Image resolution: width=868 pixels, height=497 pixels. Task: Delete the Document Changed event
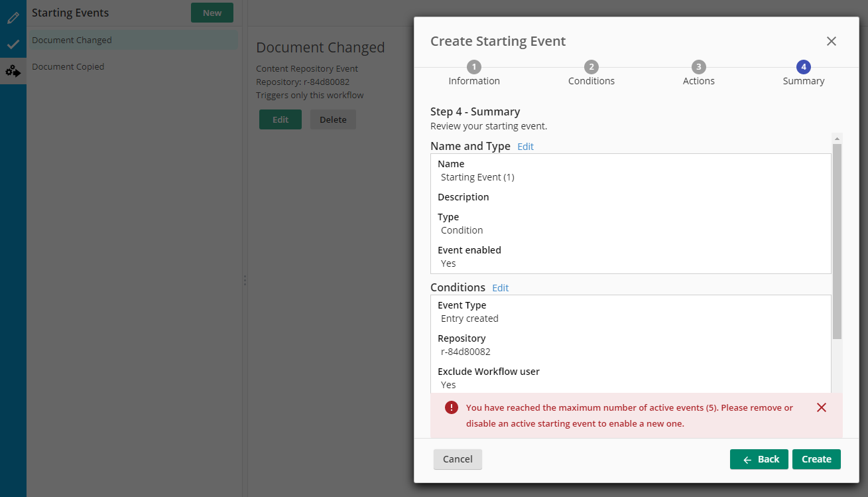click(333, 119)
